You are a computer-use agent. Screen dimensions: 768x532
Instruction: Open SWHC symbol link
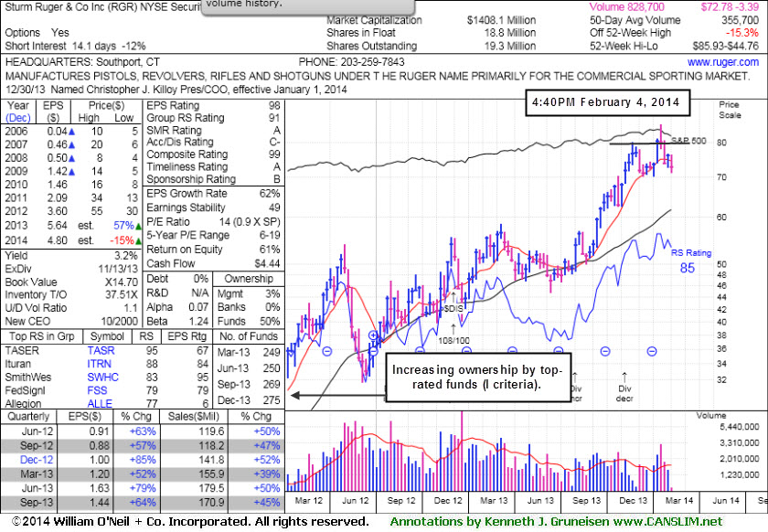pyautogui.click(x=102, y=378)
